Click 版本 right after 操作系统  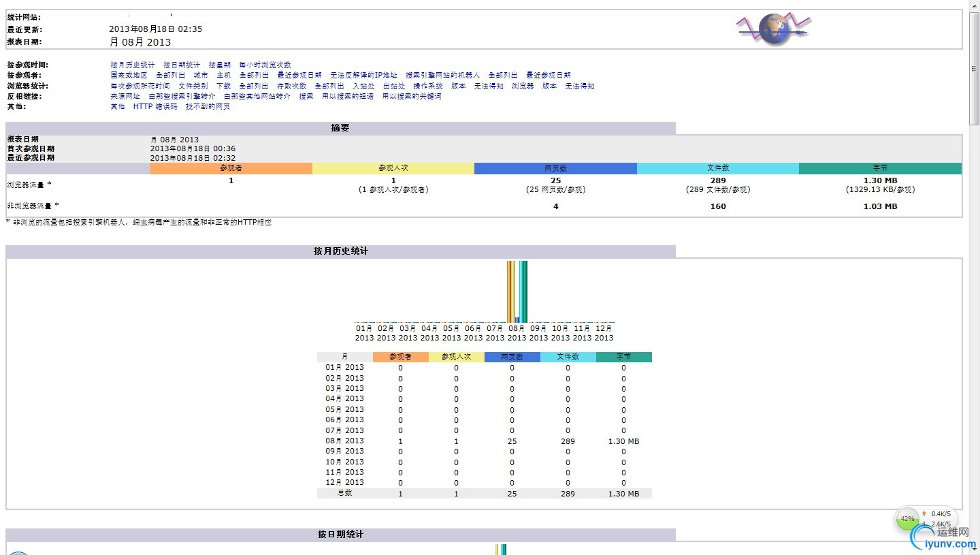pos(459,86)
